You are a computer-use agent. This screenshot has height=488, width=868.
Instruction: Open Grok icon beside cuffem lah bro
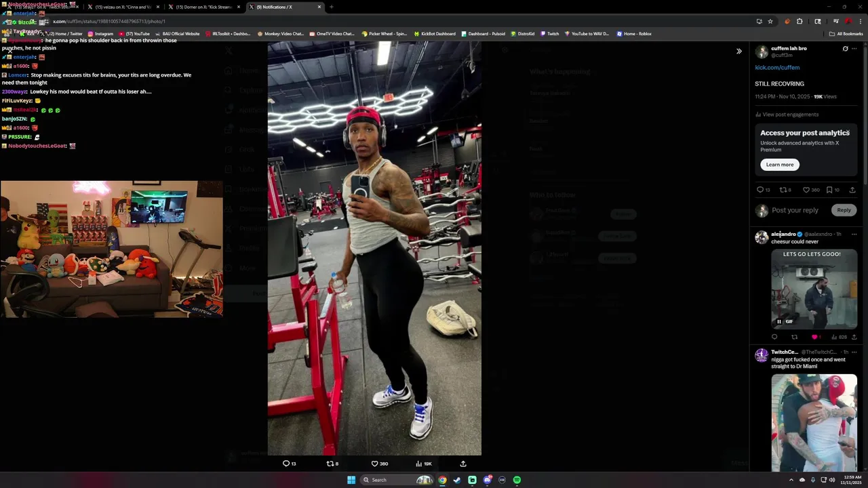(x=845, y=49)
